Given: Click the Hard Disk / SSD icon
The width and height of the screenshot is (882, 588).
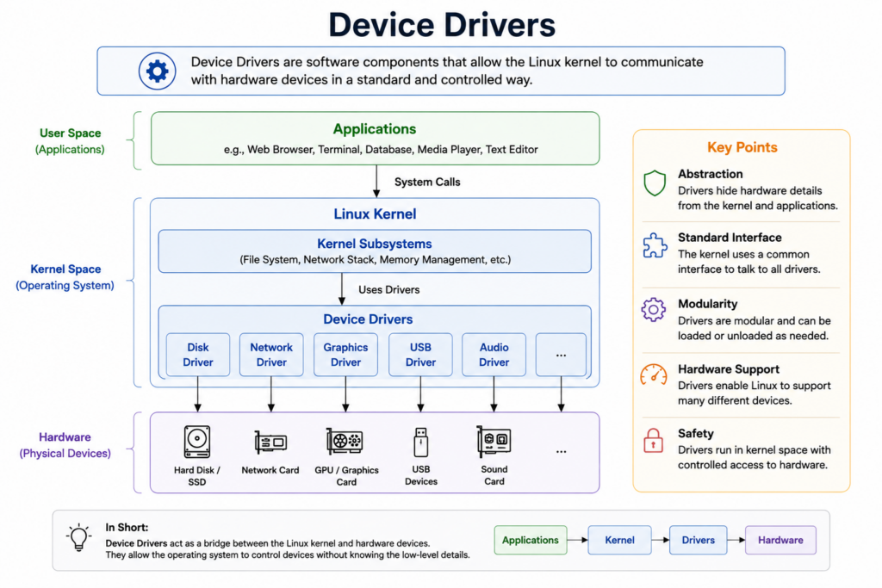Looking at the screenshot, I should point(197,442).
